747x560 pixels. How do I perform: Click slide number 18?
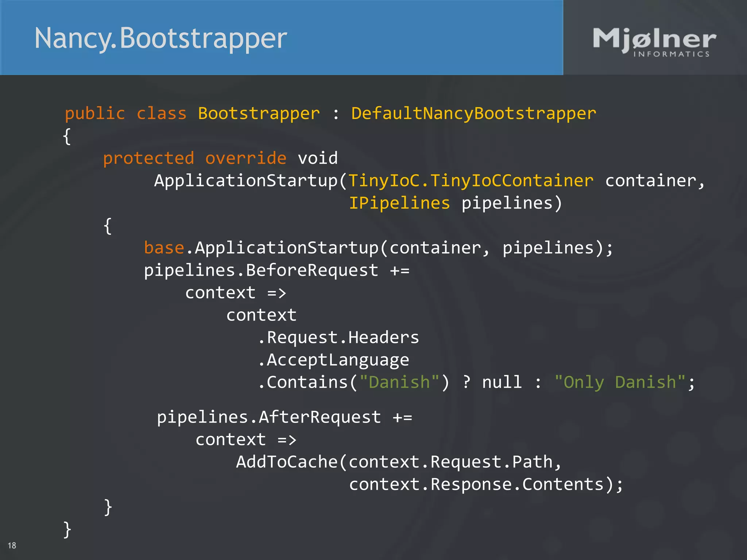12,545
